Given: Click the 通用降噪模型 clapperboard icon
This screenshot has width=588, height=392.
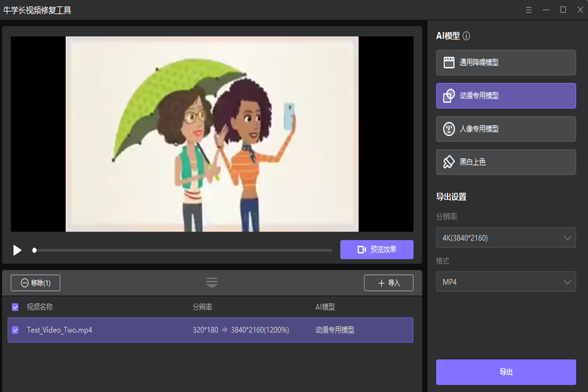Looking at the screenshot, I should pos(449,62).
